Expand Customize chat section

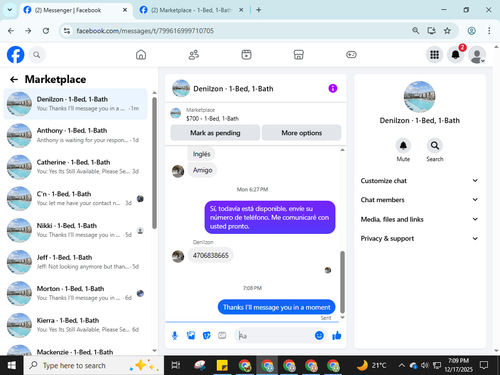(419, 181)
